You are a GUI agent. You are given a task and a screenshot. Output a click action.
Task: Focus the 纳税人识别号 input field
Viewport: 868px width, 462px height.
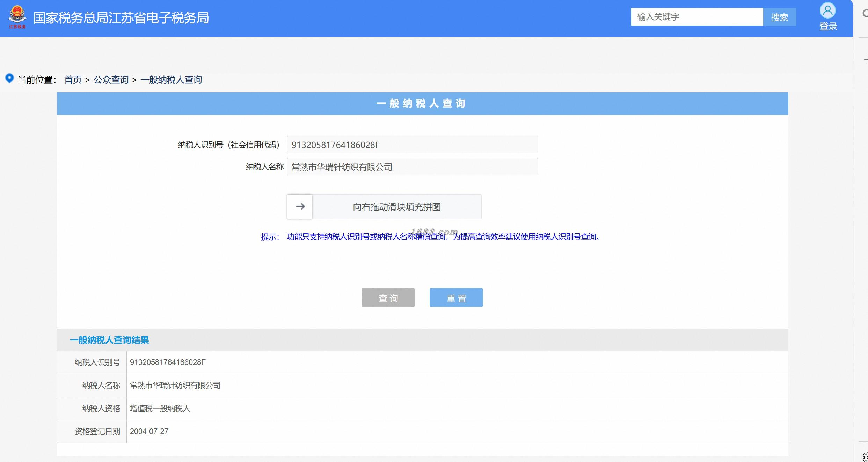[412, 145]
